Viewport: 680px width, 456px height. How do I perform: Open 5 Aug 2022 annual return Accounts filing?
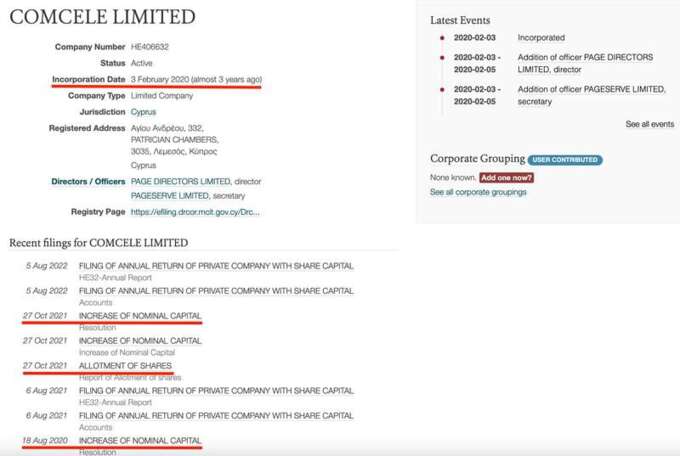tap(216, 291)
